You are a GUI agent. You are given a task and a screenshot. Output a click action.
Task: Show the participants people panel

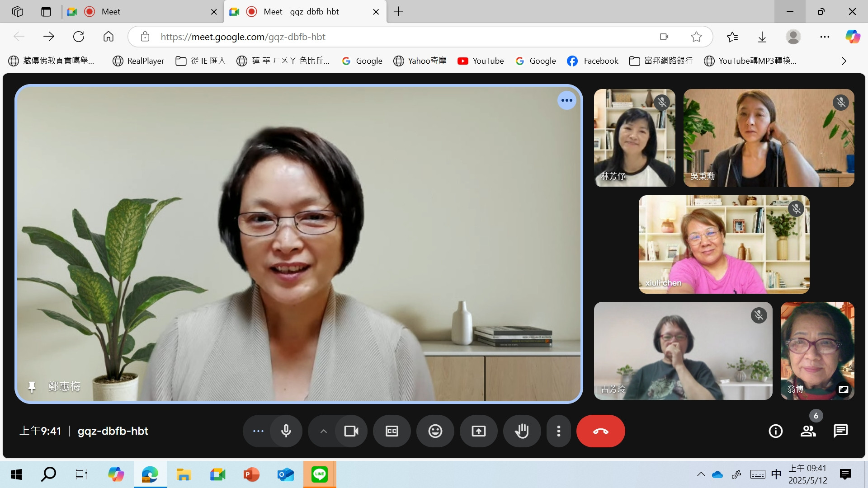click(x=808, y=431)
